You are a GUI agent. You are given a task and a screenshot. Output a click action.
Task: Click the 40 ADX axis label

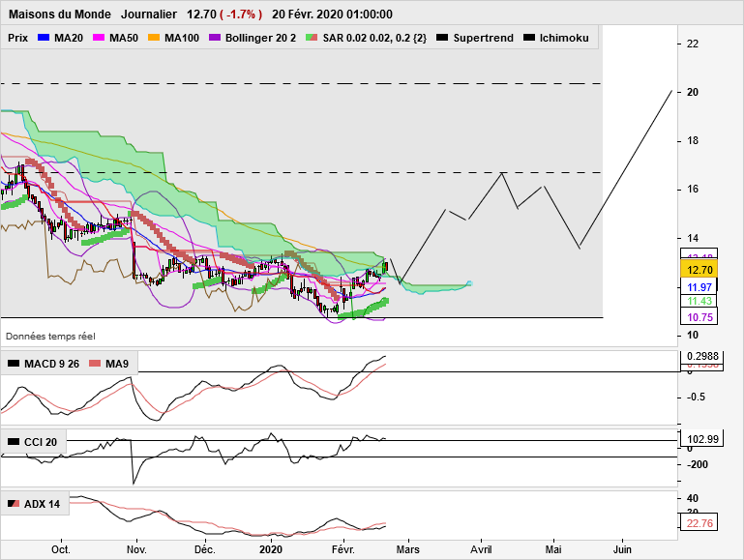(x=693, y=498)
